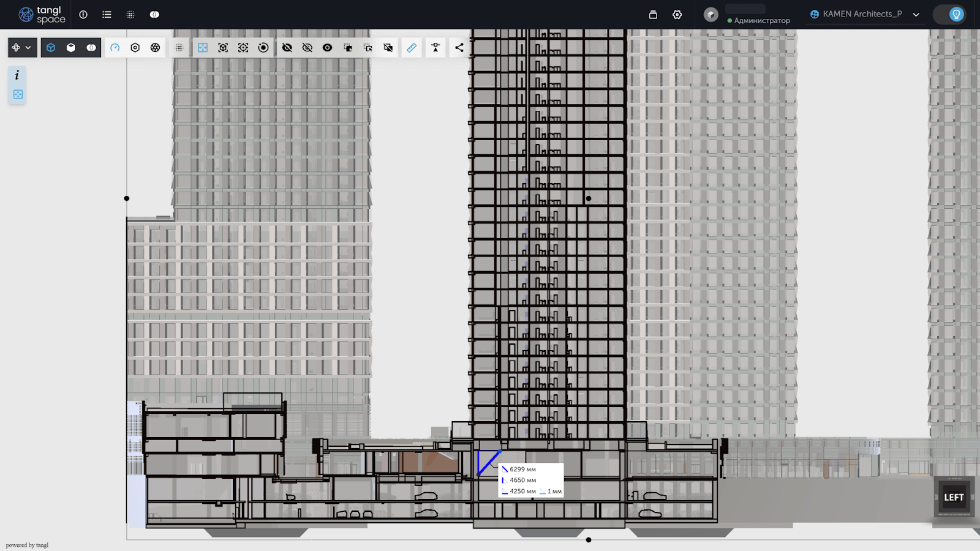Open the orbit navigation mode dropdown
The width and height of the screenshot is (980, 551).
pyautogui.click(x=22, y=48)
